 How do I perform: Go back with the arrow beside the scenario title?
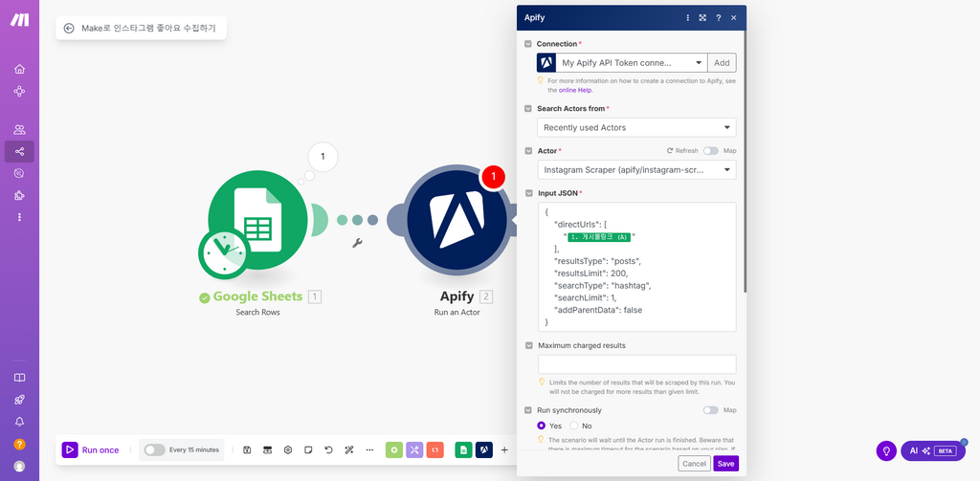[x=69, y=28]
